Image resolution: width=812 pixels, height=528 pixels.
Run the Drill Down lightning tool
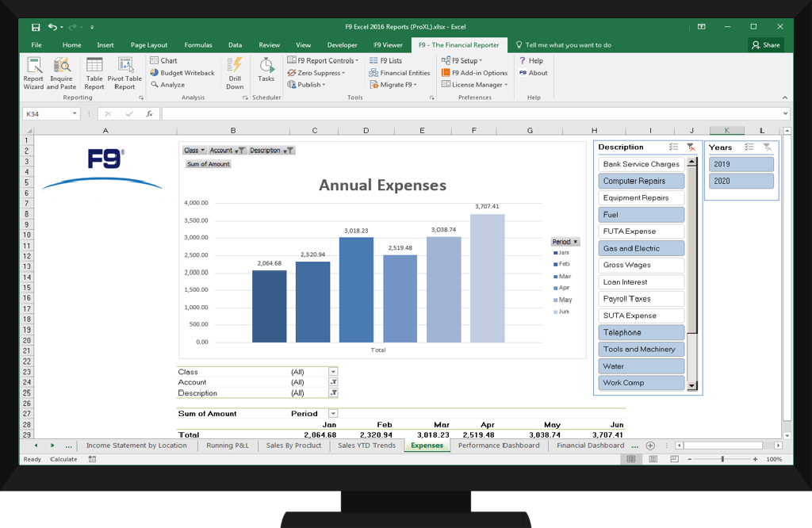click(x=235, y=73)
